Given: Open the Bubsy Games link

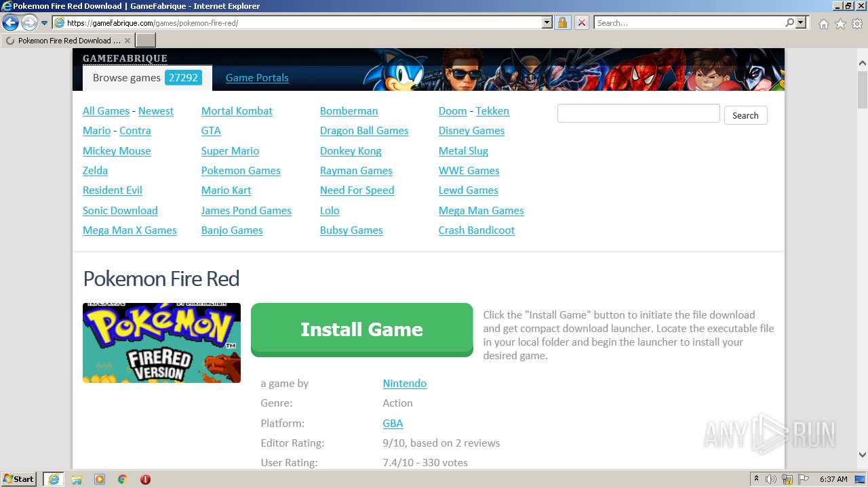Looking at the screenshot, I should pyautogui.click(x=351, y=230).
